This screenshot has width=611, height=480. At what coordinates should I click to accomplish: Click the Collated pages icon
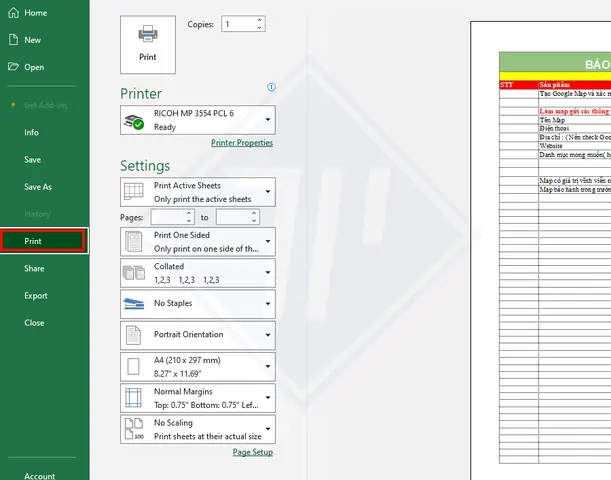(x=134, y=273)
